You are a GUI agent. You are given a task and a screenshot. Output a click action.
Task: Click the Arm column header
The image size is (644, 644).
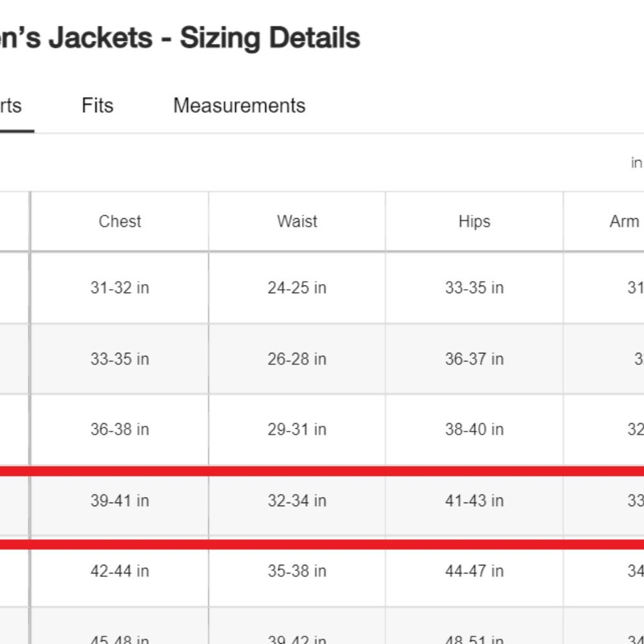[x=624, y=222]
